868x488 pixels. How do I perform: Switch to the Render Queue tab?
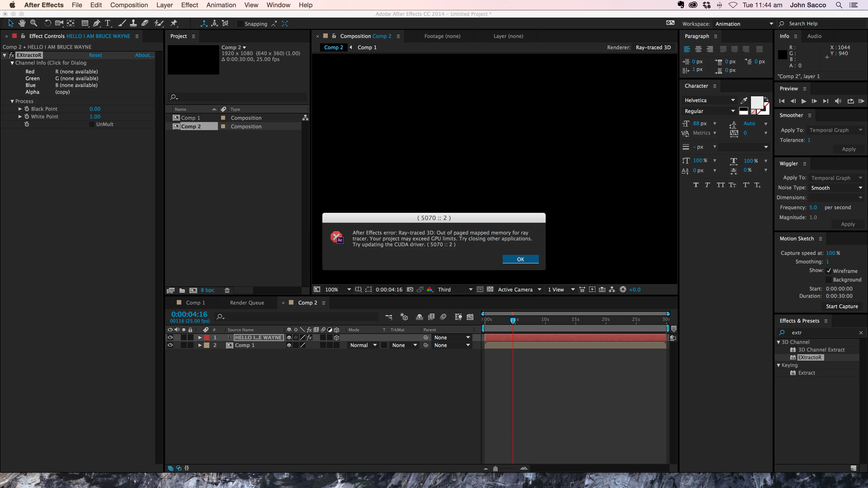247,303
